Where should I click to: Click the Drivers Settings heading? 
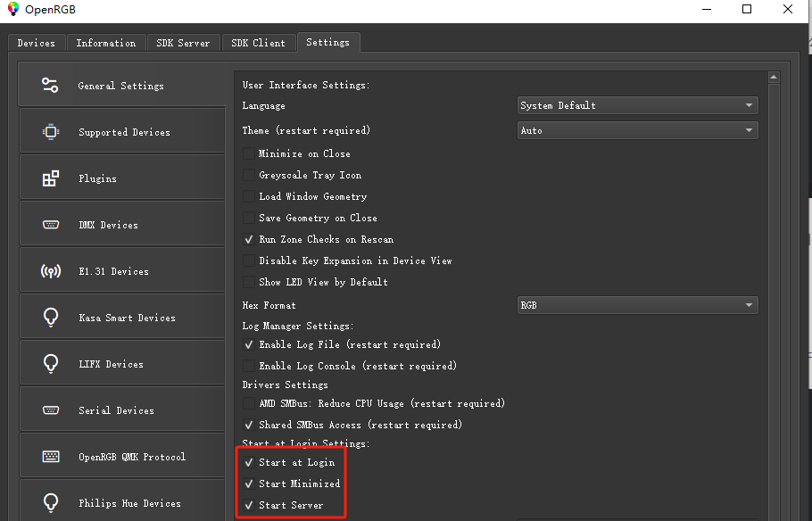pyautogui.click(x=285, y=385)
